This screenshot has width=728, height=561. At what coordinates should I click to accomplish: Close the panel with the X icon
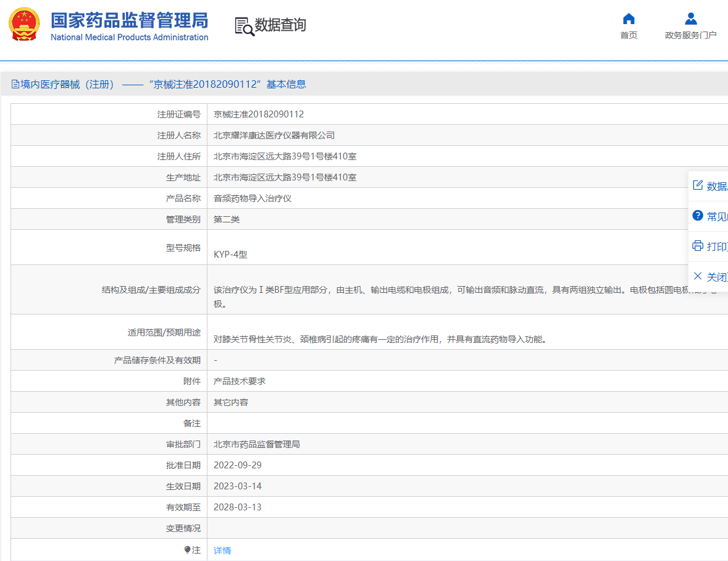pyautogui.click(x=697, y=276)
